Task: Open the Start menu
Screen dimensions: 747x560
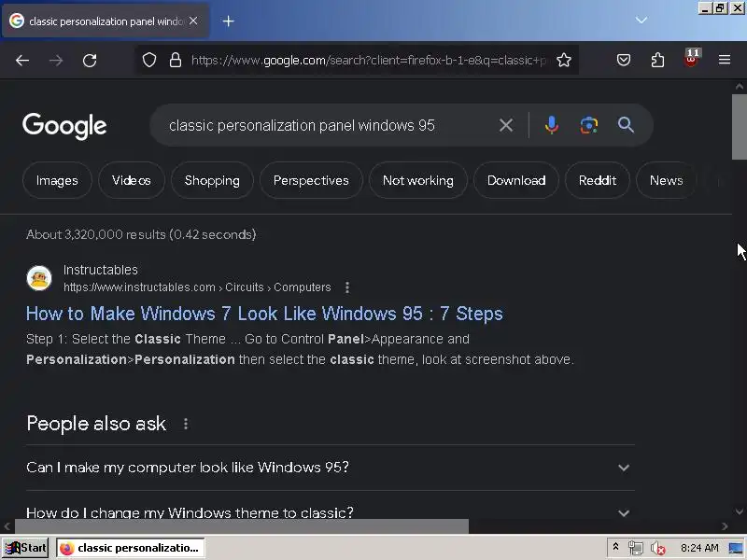Action: 25,548
